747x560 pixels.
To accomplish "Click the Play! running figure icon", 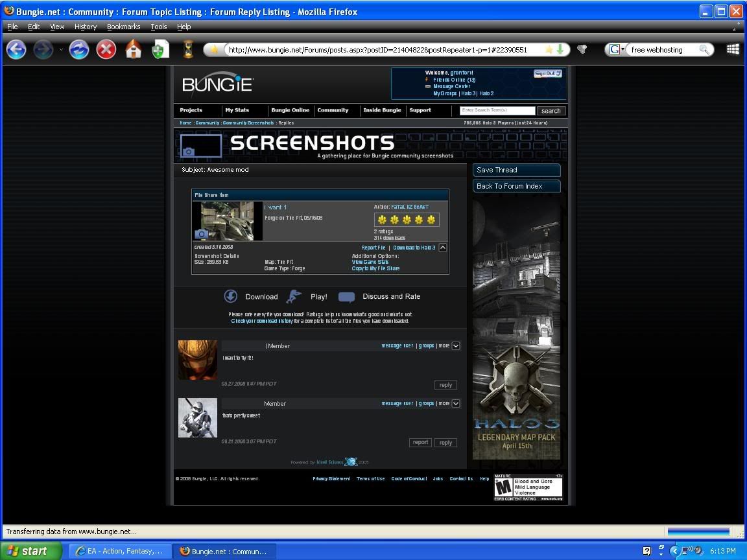I will (x=294, y=296).
